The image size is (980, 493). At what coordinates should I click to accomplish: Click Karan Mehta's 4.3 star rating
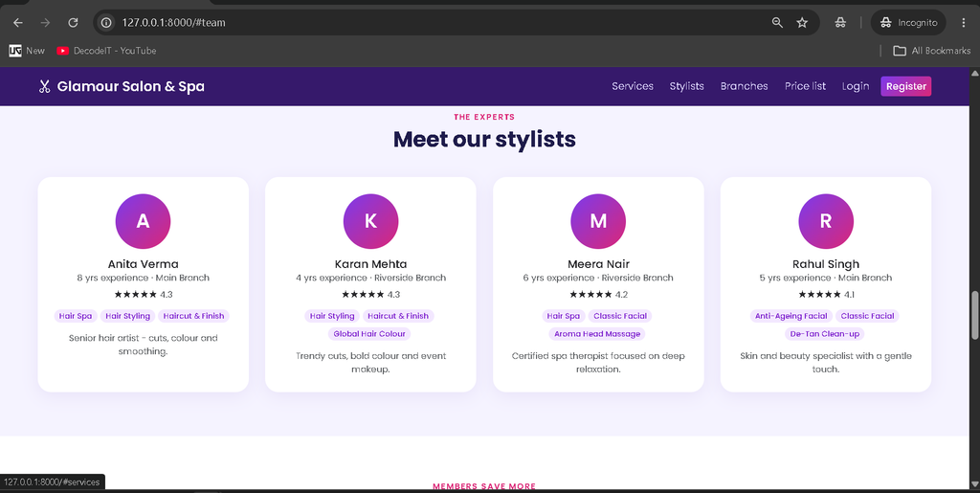coord(370,294)
